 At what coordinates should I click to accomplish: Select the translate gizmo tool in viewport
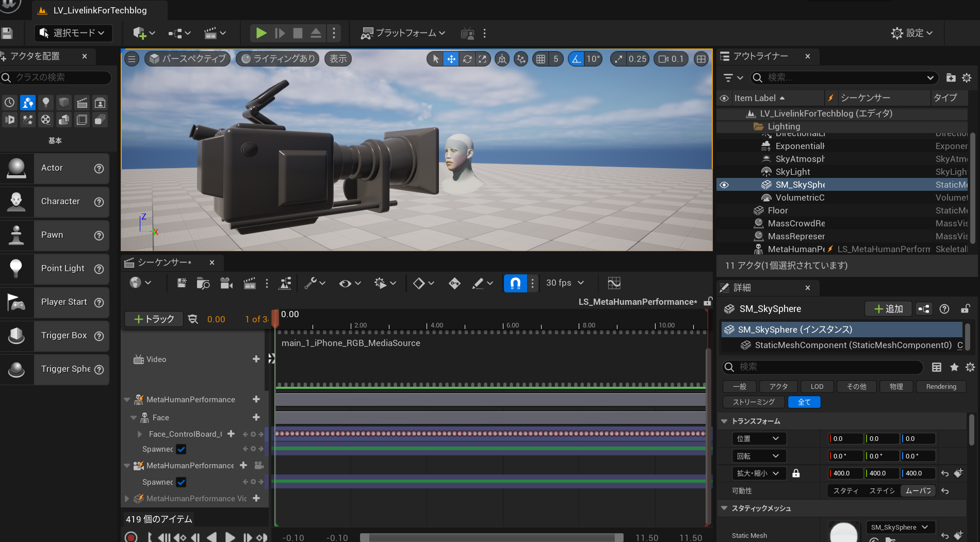pyautogui.click(x=451, y=59)
